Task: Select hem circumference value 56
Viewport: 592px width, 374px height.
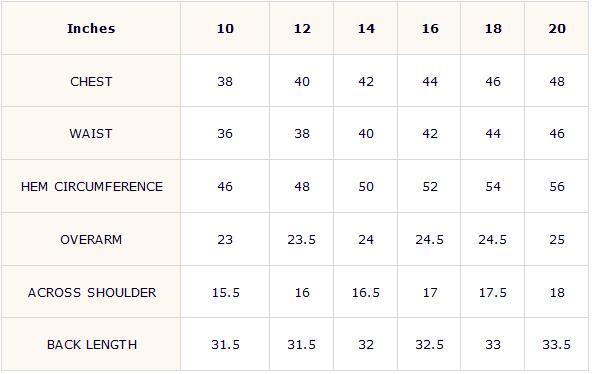Action: 557,186
